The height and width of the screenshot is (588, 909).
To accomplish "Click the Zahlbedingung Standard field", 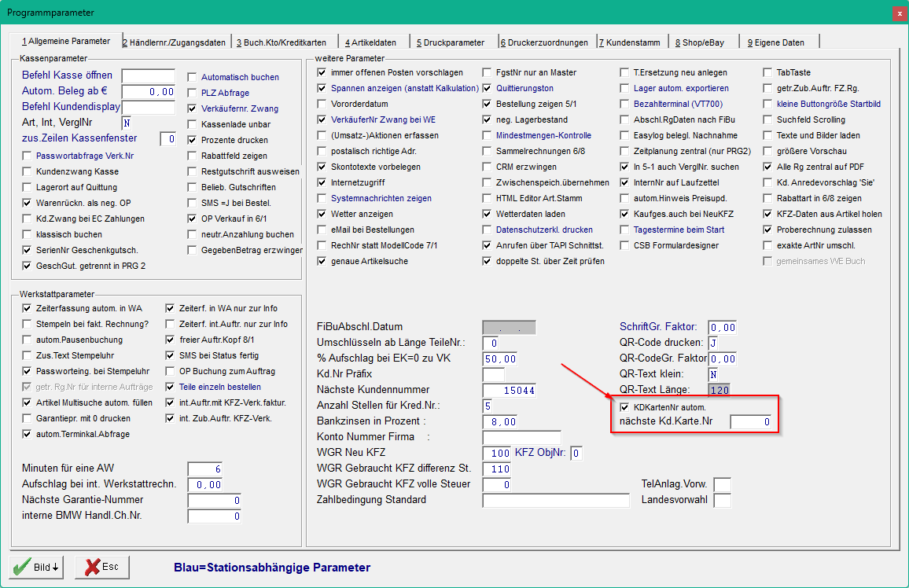I will click(555, 500).
